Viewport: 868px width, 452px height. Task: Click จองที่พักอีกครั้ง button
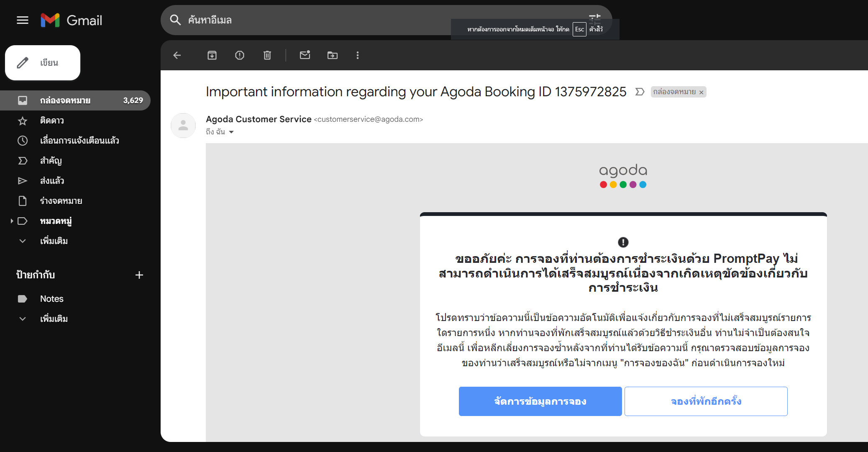(x=706, y=401)
